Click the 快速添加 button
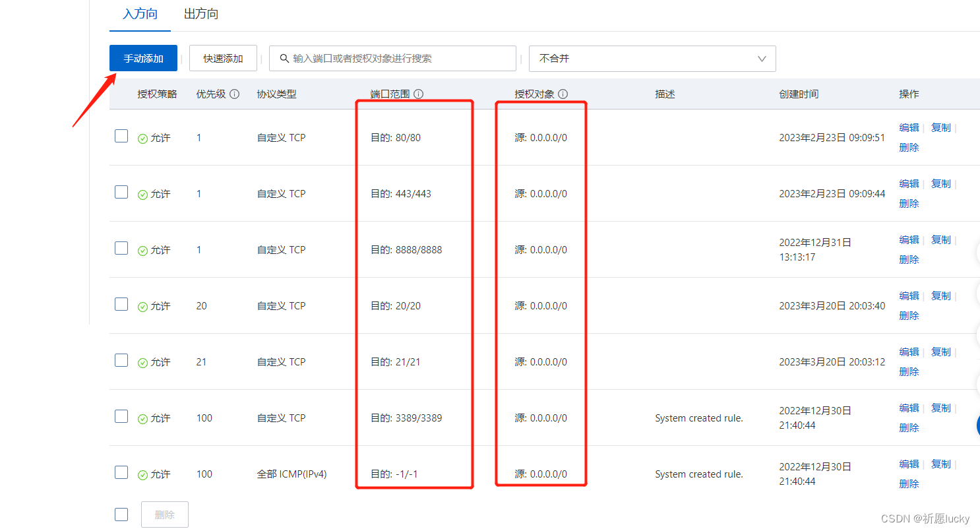This screenshot has width=980, height=531. pos(223,58)
